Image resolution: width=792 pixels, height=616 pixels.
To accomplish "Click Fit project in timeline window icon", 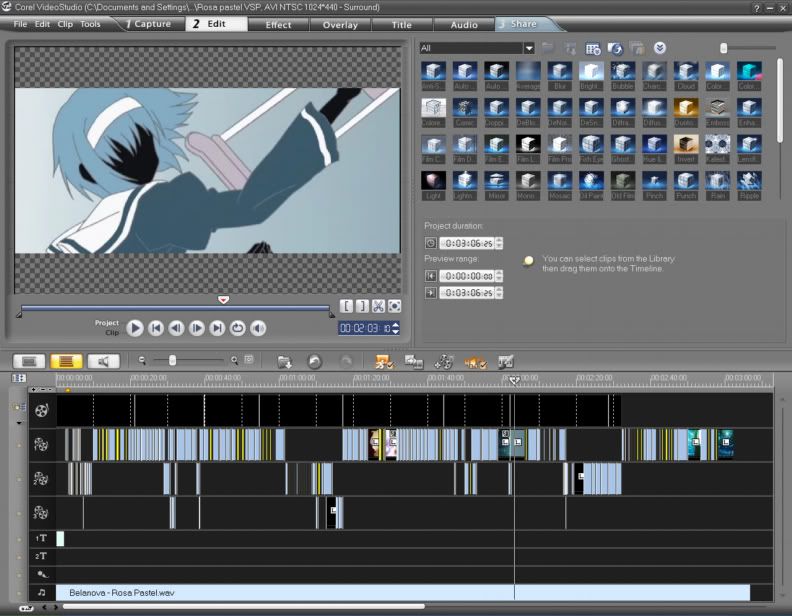I will [249, 360].
